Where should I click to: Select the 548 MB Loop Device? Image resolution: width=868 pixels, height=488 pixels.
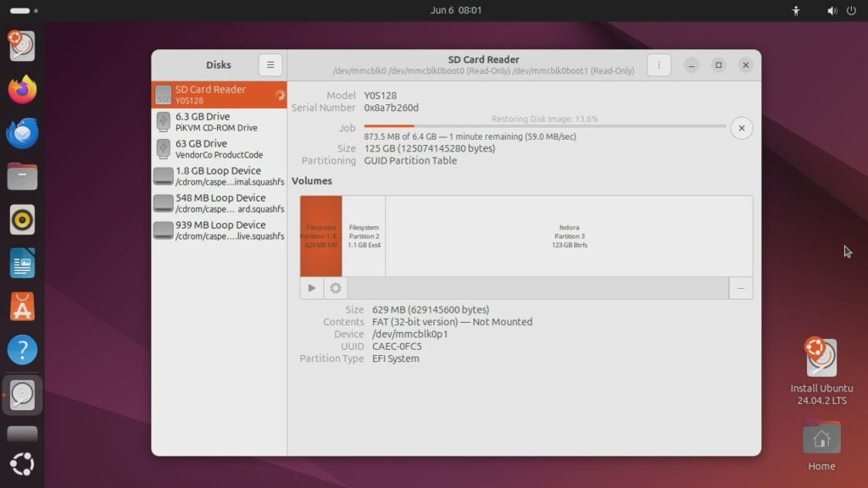pyautogui.click(x=219, y=203)
